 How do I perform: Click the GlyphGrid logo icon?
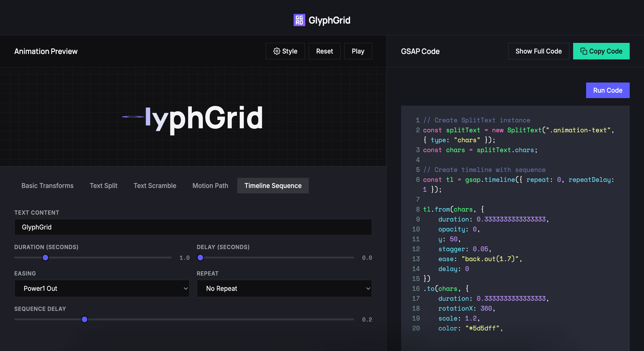299,20
